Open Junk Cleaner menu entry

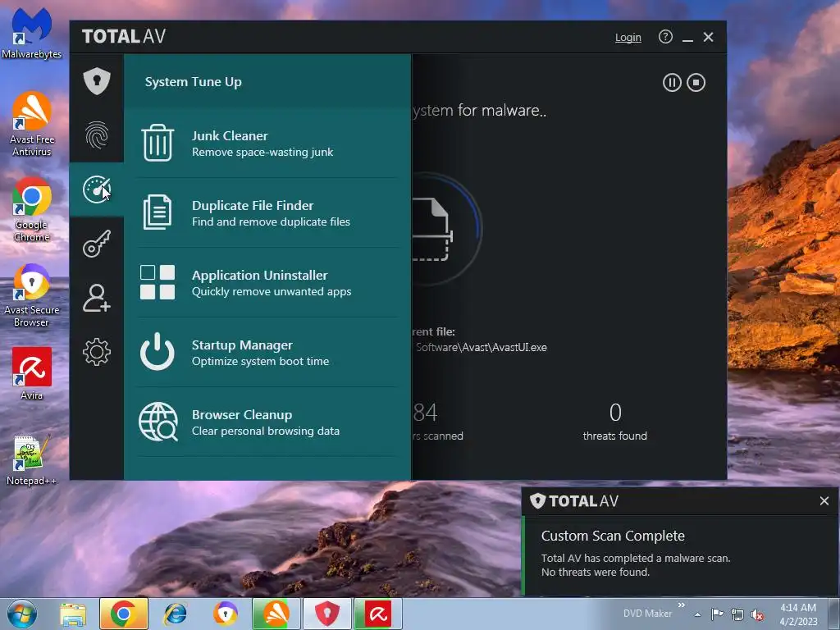267,143
